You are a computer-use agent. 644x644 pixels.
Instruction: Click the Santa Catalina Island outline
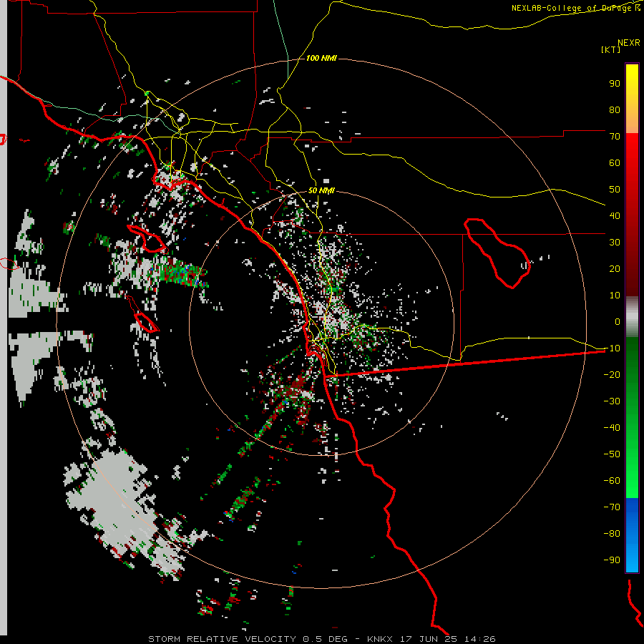point(147,238)
